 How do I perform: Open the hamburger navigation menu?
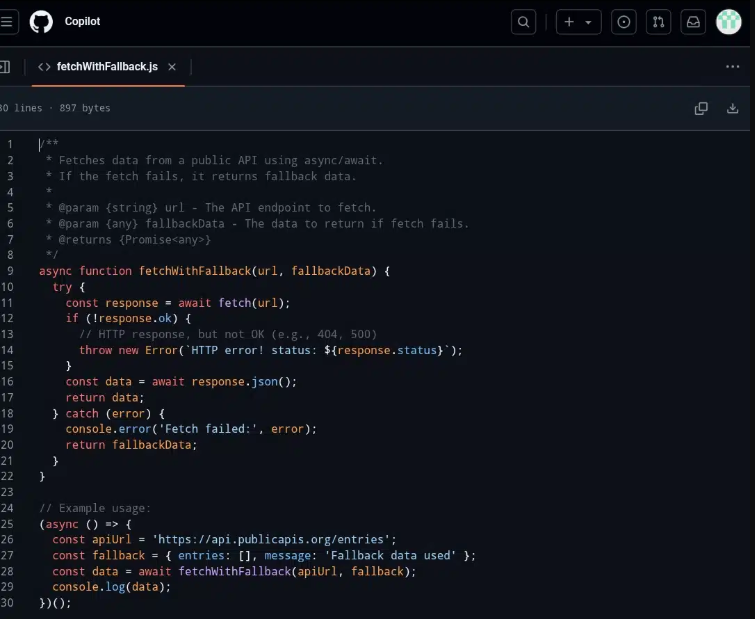tap(8, 21)
